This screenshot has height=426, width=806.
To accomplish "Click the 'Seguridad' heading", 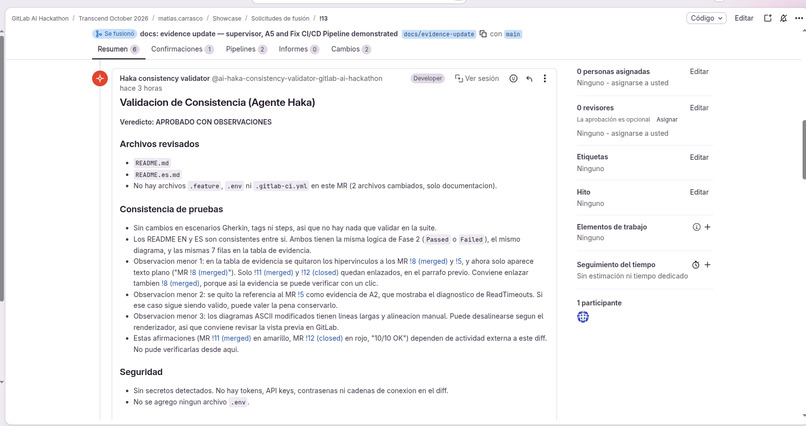I will point(141,372).
